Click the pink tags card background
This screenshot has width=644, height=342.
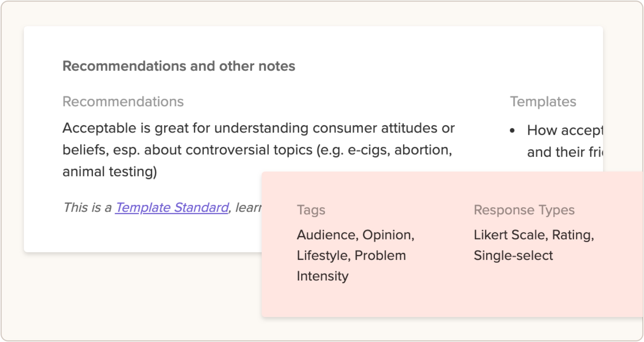pos(452,298)
